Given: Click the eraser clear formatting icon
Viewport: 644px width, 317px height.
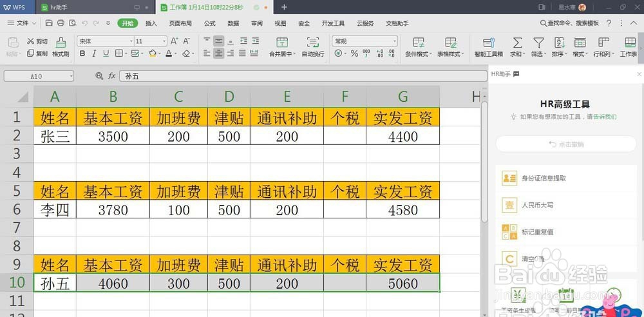Looking at the screenshot, I should pos(186,53).
